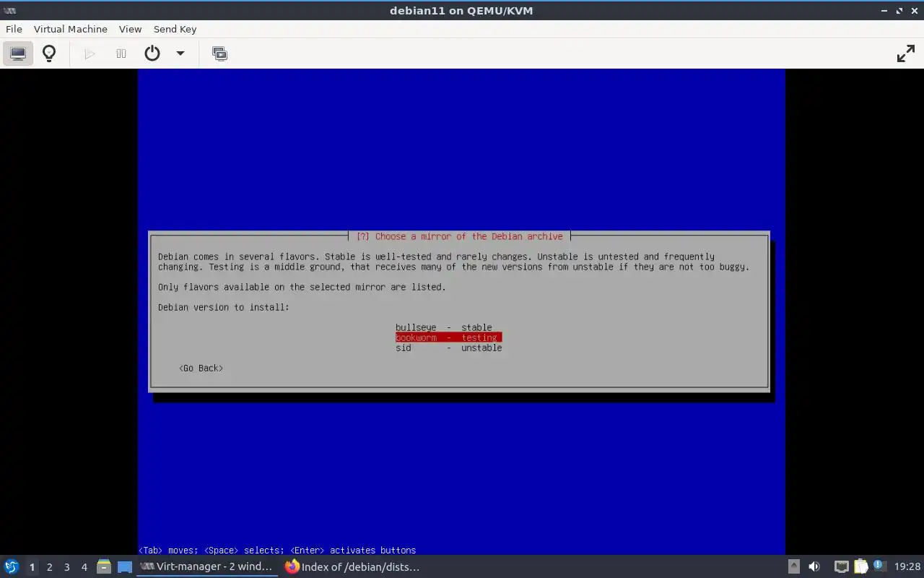
Task: Close the debian11 VM window
Action: (914, 11)
